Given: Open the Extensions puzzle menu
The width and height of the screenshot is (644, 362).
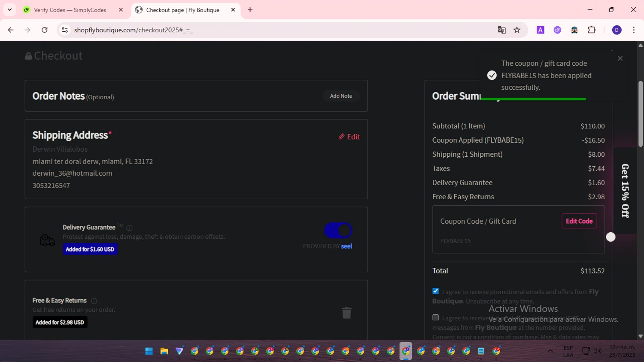Looking at the screenshot, I should (x=592, y=30).
